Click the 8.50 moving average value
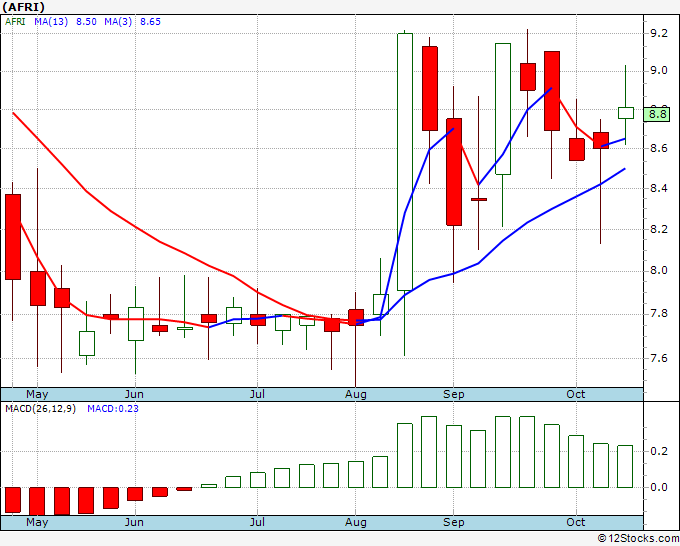 pyautogui.click(x=86, y=22)
